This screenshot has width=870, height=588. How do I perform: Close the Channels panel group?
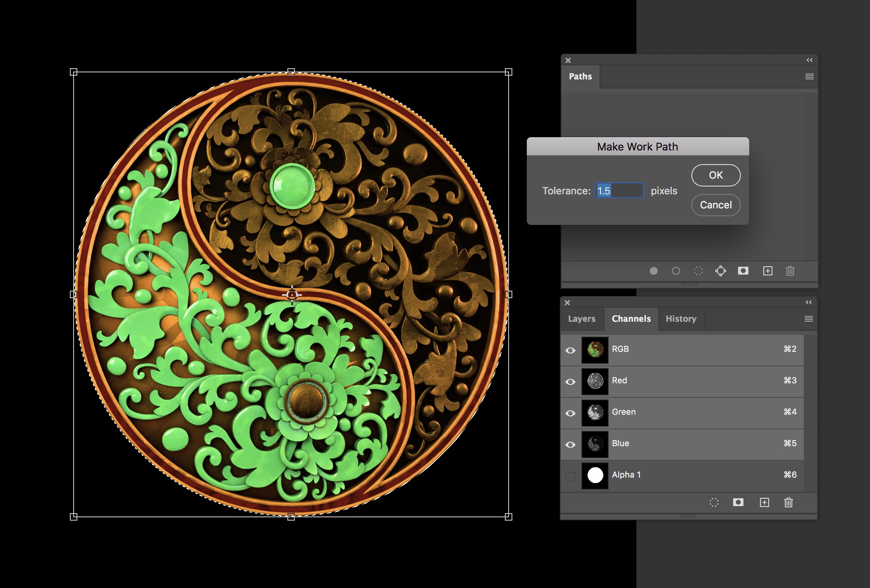click(x=567, y=303)
